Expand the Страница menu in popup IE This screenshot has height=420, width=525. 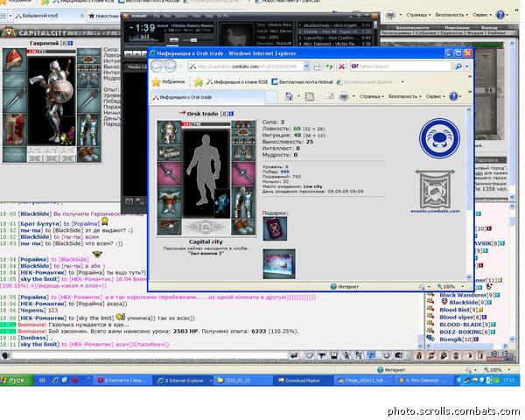(372, 96)
